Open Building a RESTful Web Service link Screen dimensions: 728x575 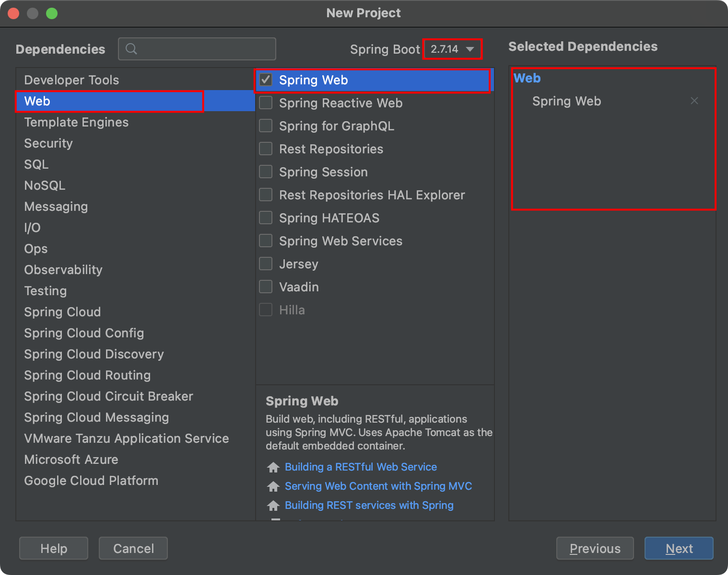click(x=361, y=467)
